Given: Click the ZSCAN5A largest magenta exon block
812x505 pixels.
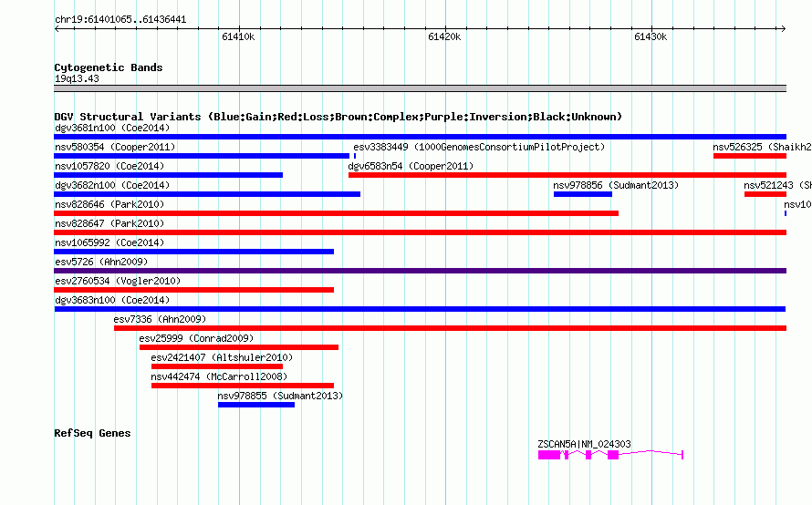Looking at the screenshot, I should coord(549,455).
